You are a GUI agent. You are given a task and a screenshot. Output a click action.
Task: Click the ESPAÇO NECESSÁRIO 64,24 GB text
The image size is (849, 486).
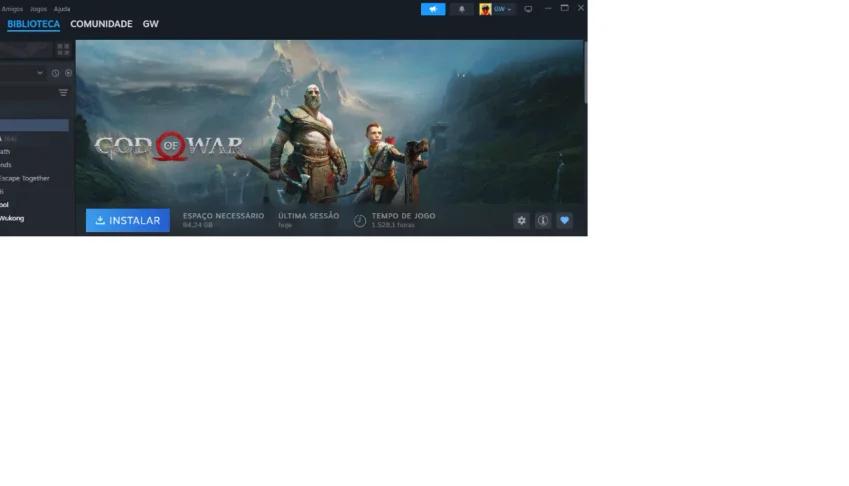pos(223,220)
